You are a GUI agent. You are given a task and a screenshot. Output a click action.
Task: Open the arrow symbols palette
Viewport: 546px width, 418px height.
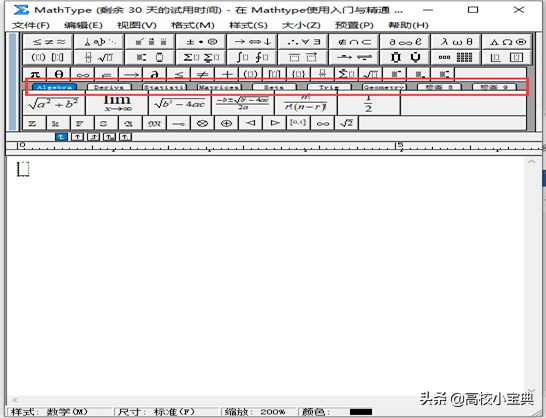click(x=252, y=42)
